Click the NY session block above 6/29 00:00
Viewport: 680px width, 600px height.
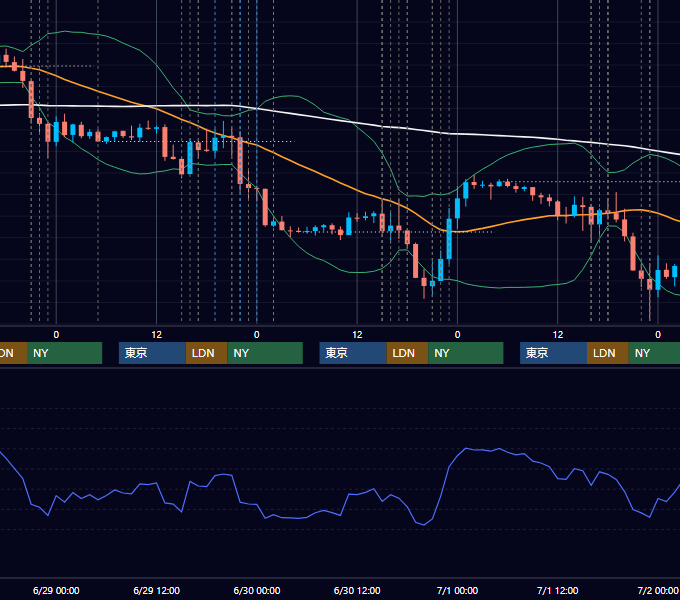(64, 353)
